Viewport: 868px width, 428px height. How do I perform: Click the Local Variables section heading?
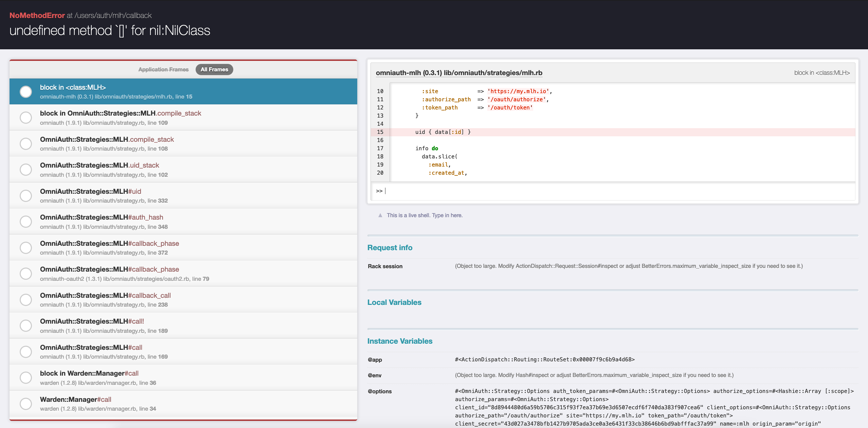point(394,302)
